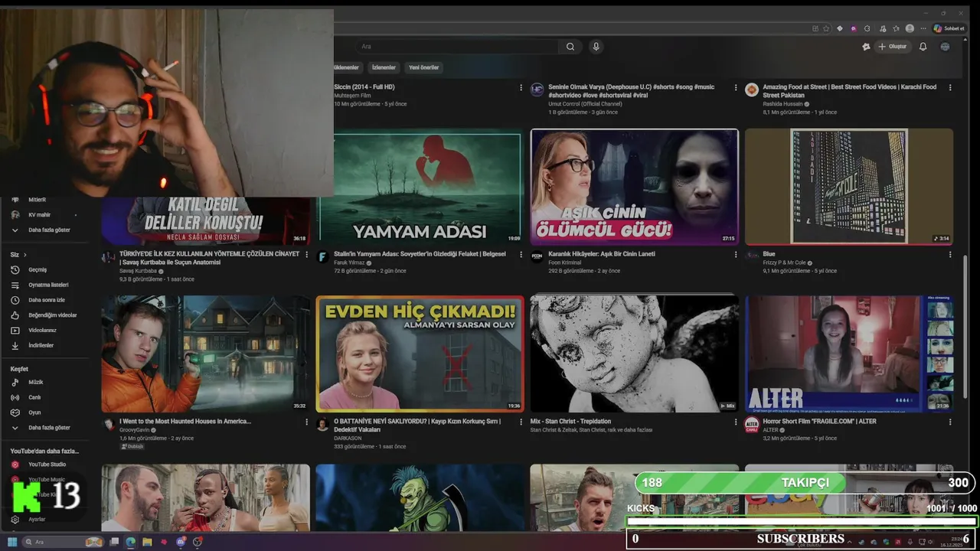Open the Edge browser profile avatar

point(910,28)
